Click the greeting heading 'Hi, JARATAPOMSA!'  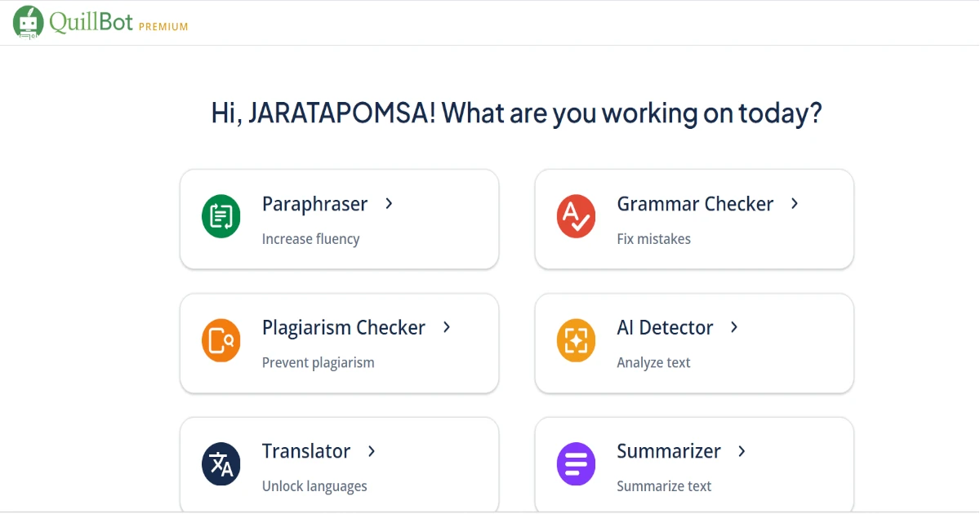click(x=324, y=113)
